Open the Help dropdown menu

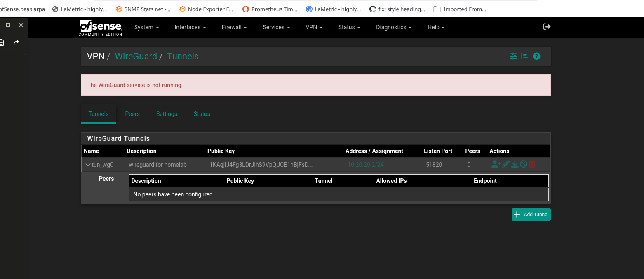(x=436, y=27)
